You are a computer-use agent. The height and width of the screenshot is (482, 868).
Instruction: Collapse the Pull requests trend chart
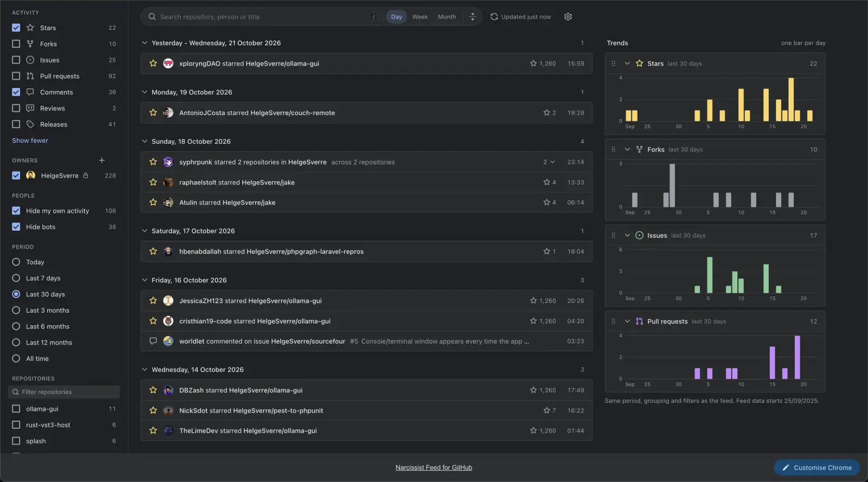[x=627, y=321]
